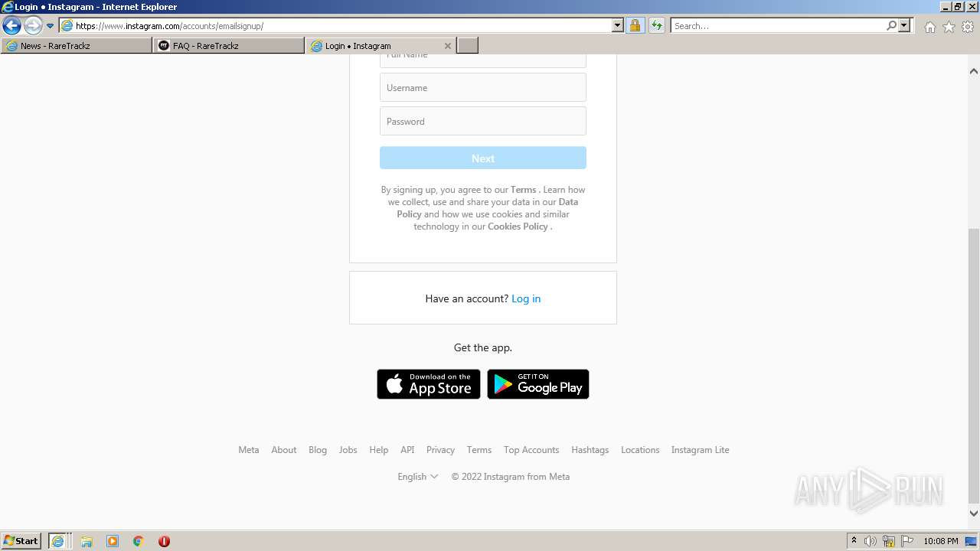
Task: Open the search provider dropdown
Action: pos(904,26)
